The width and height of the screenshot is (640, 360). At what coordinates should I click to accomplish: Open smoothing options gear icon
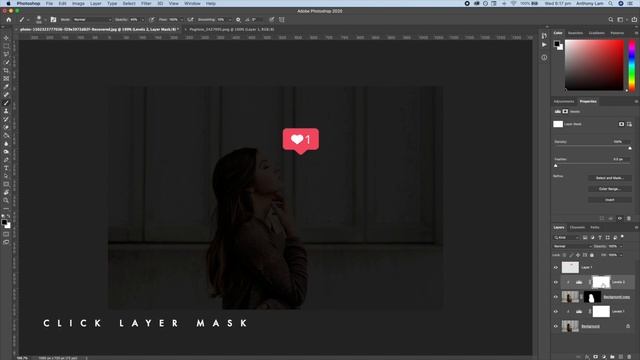pyautogui.click(x=238, y=20)
